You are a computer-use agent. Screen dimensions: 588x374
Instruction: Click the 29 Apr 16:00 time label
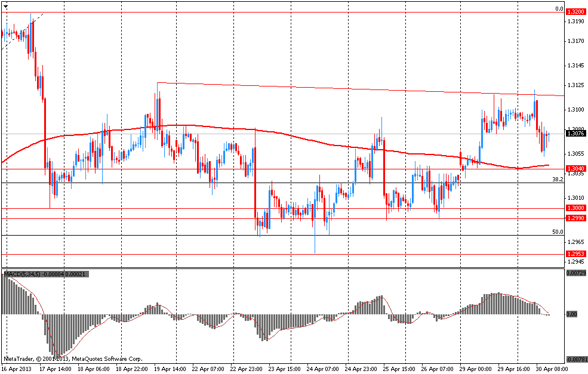click(514, 369)
